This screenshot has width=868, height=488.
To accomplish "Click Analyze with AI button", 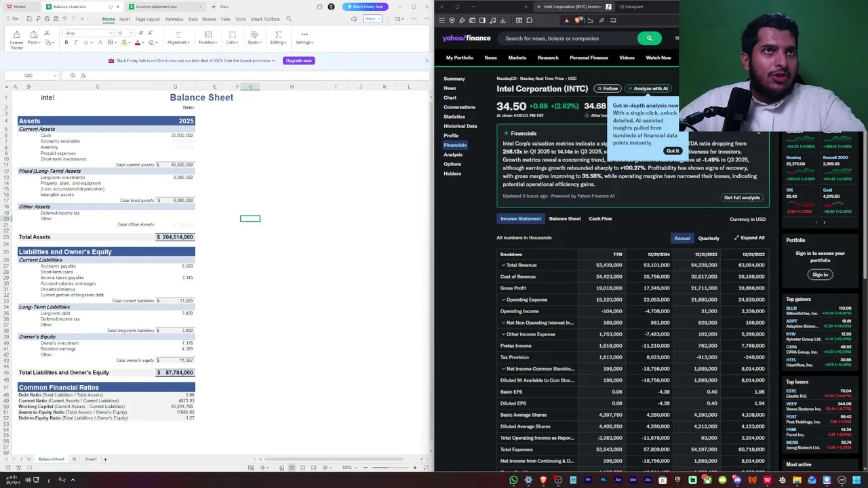I will pos(648,89).
